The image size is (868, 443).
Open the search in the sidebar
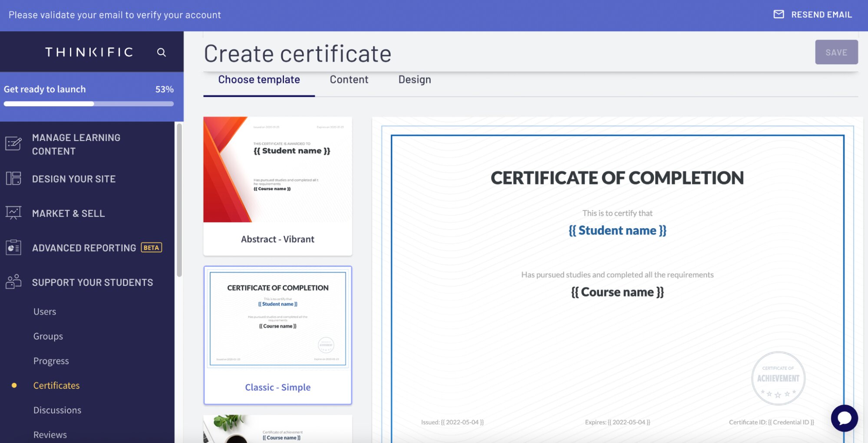(161, 52)
